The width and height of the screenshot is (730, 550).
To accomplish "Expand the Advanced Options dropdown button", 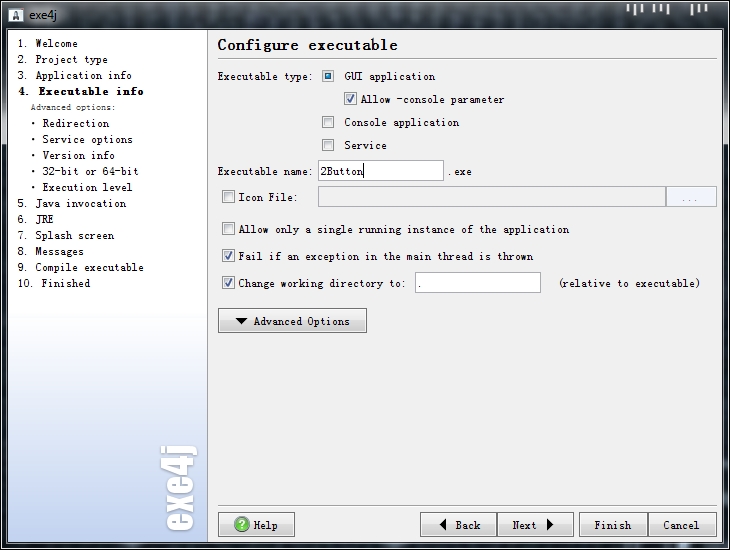I will (292, 320).
